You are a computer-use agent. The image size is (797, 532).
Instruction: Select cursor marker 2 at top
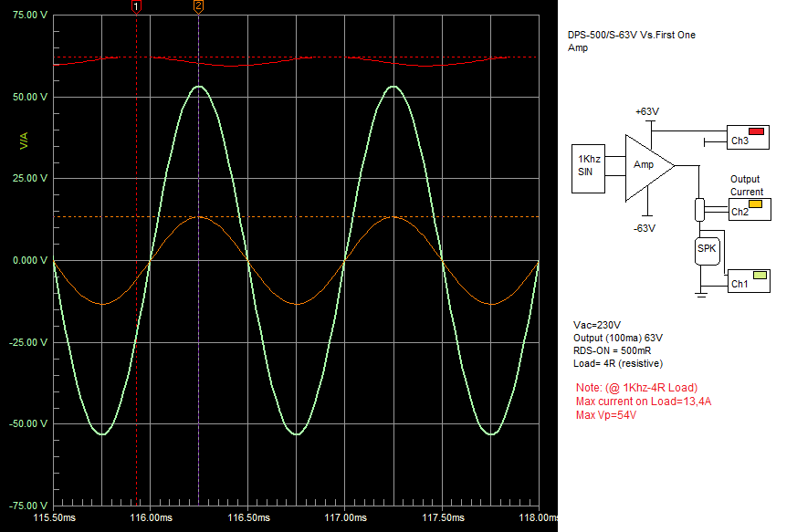click(x=198, y=6)
